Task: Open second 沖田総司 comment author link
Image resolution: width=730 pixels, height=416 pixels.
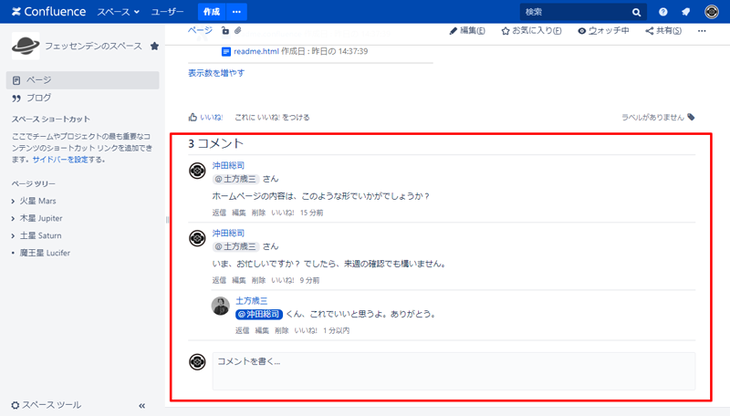Action: (228, 233)
